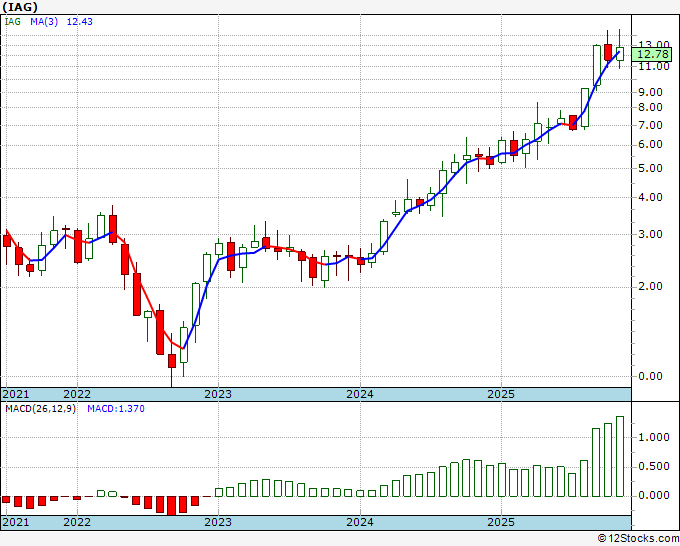Image resolution: width=680 pixels, height=546 pixels.
Task: Click 2025 on the MACD timeline
Action: (x=501, y=522)
